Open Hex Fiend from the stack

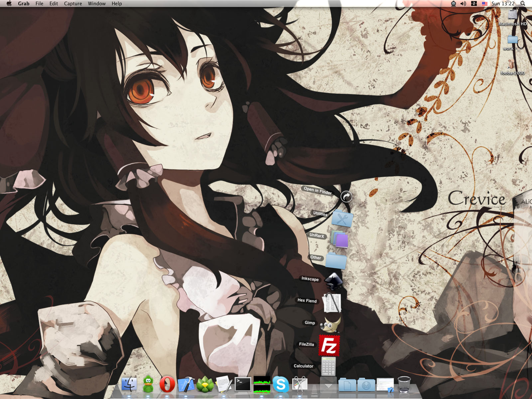(x=332, y=303)
